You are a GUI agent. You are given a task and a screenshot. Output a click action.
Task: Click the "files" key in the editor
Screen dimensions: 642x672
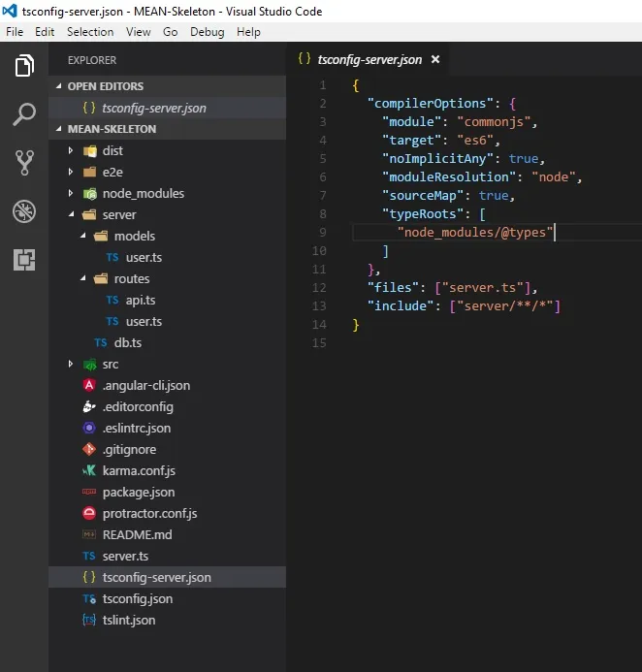(x=393, y=288)
